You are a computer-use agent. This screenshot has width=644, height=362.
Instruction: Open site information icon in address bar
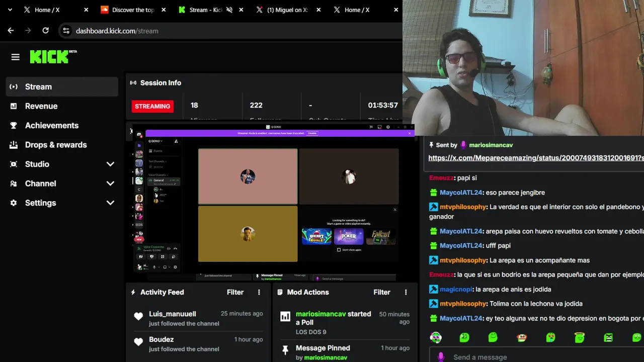pyautogui.click(x=66, y=31)
